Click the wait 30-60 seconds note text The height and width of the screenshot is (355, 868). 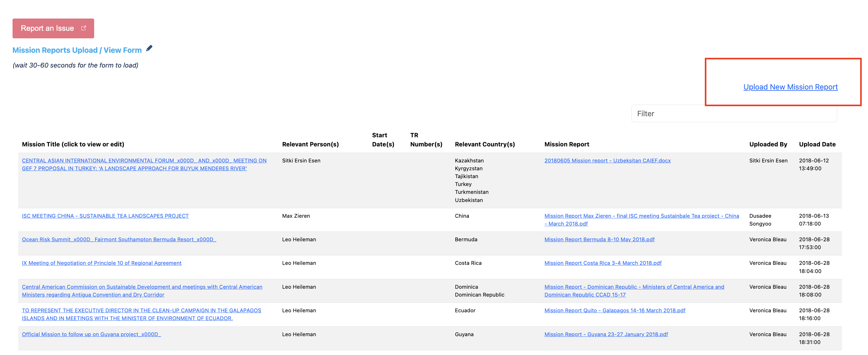coord(76,65)
